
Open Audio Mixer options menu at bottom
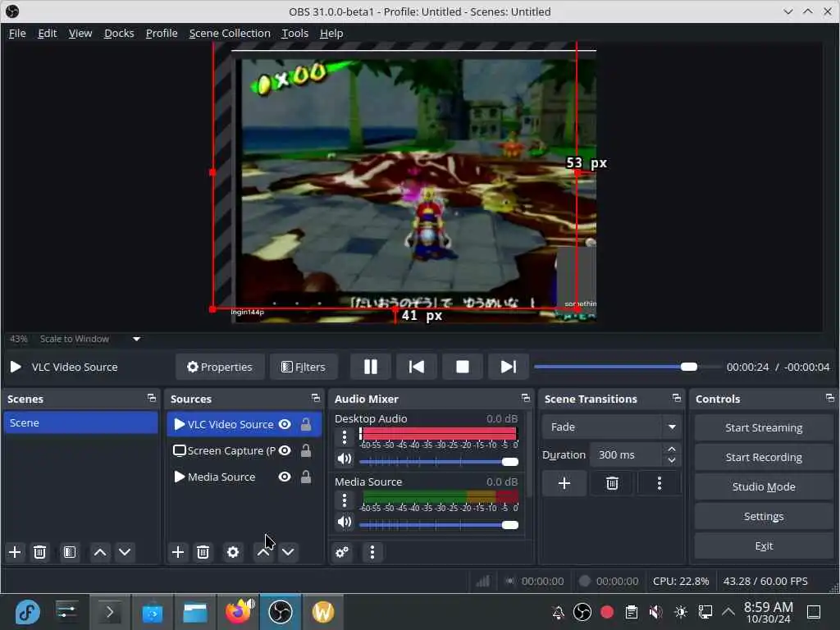click(x=372, y=552)
